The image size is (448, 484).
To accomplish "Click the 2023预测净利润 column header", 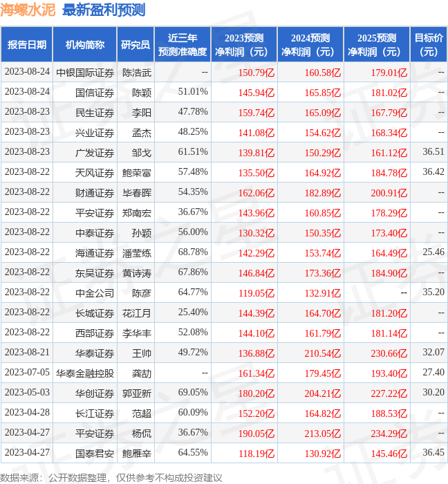I will (244, 45).
